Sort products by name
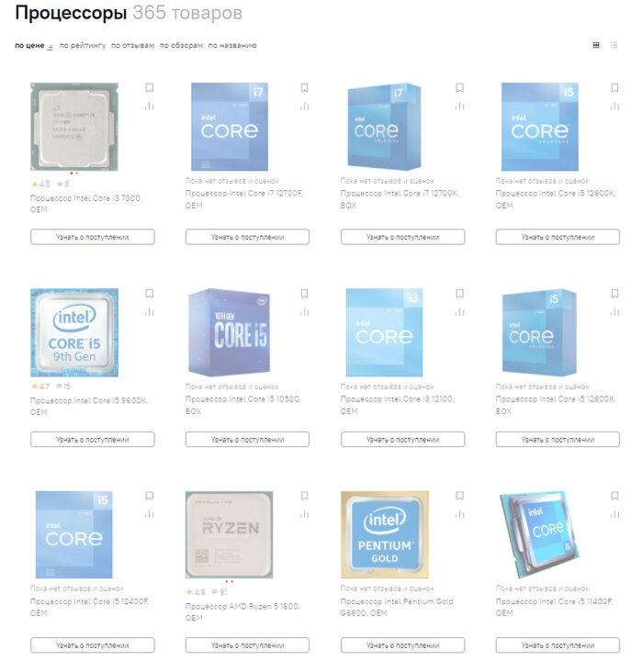 pyautogui.click(x=232, y=45)
